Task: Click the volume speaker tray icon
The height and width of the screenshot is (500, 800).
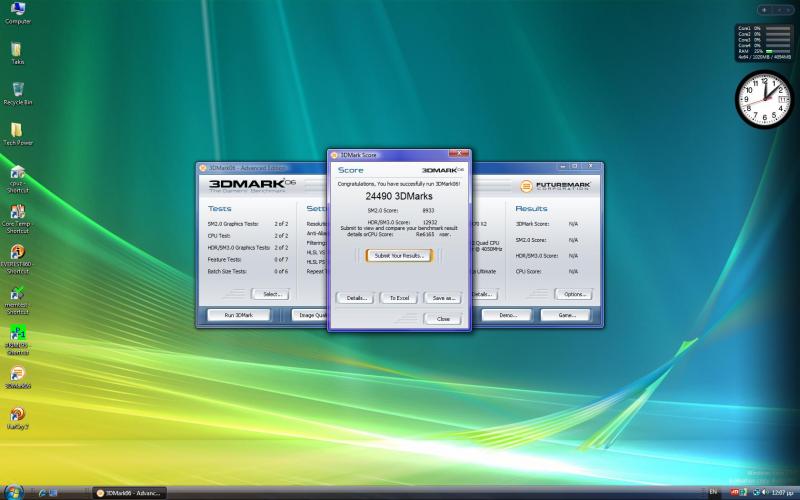Action: tap(764, 492)
